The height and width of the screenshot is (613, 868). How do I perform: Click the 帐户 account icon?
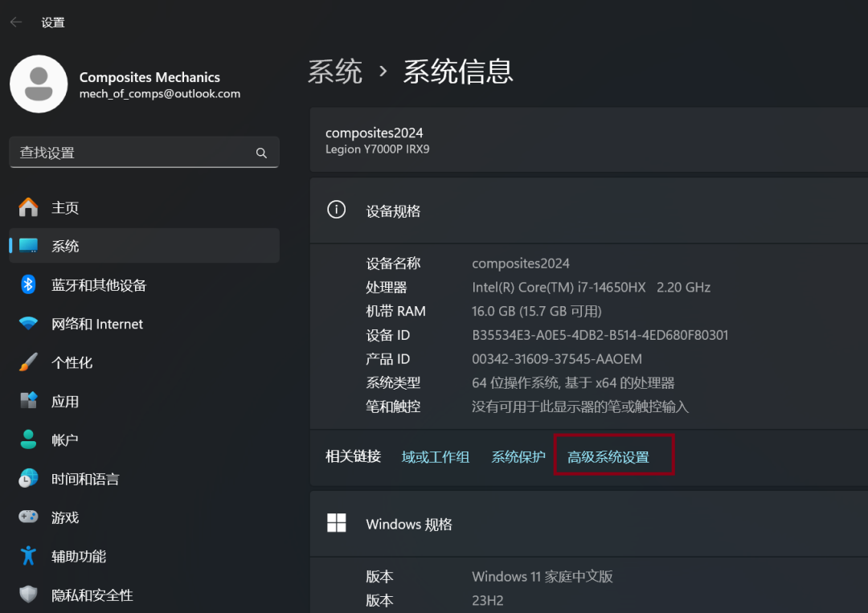click(30, 439)
